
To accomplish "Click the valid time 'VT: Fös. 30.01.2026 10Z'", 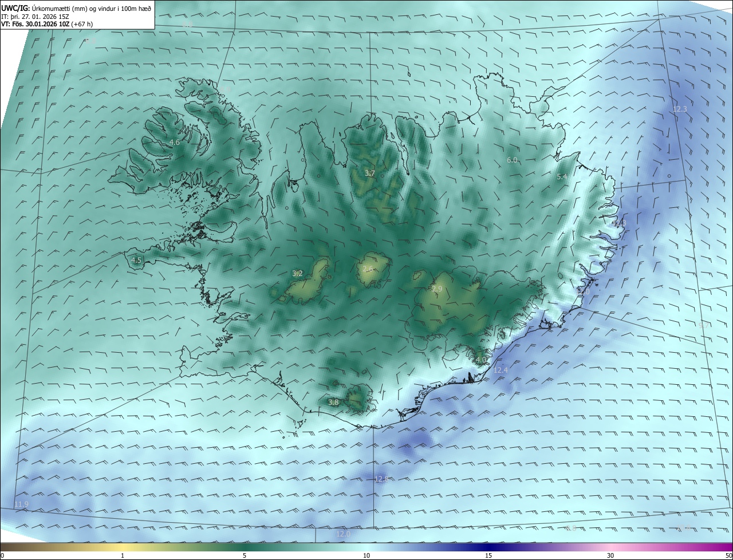I will pos(36,24).
